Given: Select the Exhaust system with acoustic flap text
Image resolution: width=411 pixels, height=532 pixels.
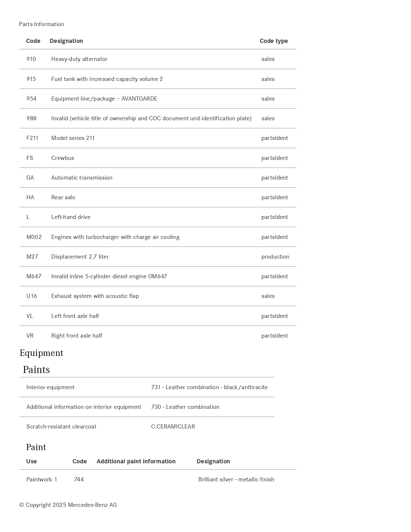Looking at the screenshot, I should (x=95, y=296).
